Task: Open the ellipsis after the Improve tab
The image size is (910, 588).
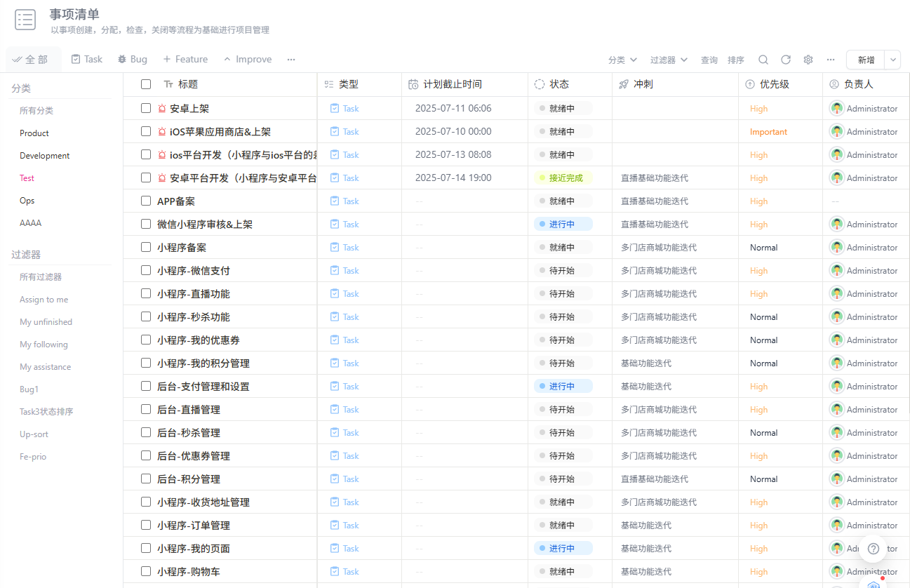Action: tap(291, 60)
